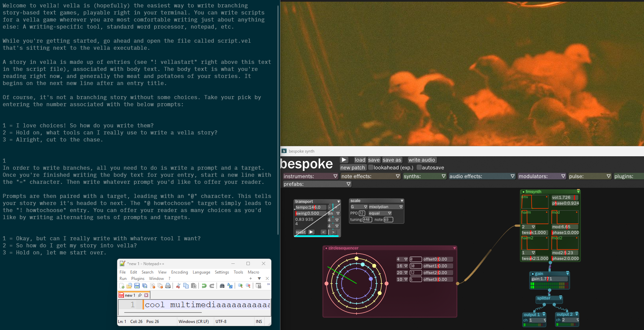Click the Cut scissors icon in Notepad++
The image size is (644, 330).
(178, 286)
